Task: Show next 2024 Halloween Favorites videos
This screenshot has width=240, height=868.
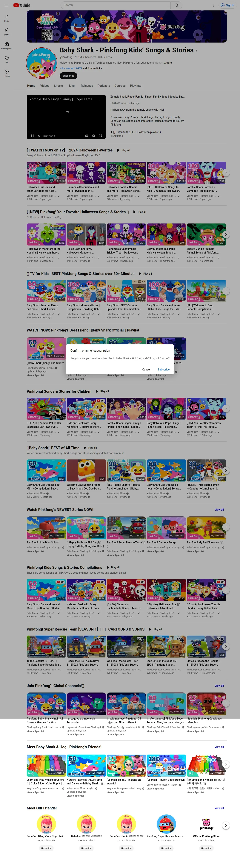Action: pos(226,173)
